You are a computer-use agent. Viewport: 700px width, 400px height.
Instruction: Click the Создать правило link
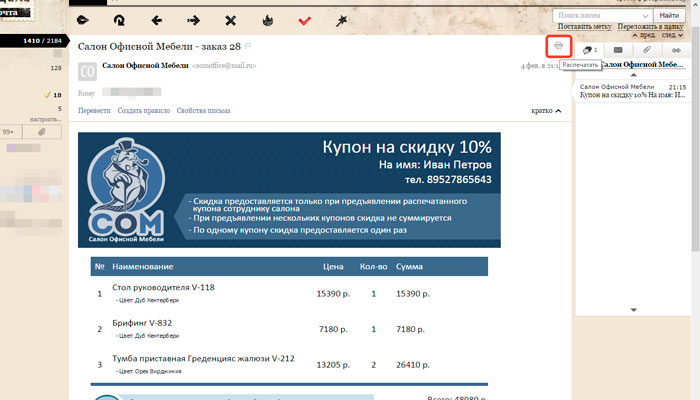click(x=144, y=111)
